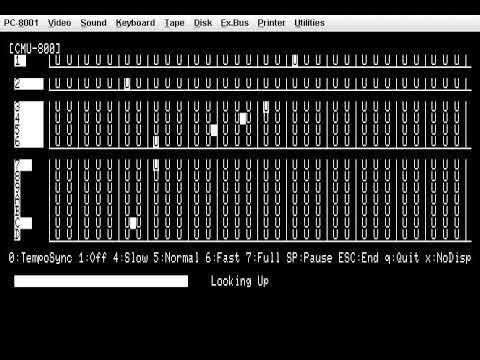Click the highlighted note in channel 2 row
Image resolution: width=480 pixels, height=360 pixels.
pyautogui.click(x=127, y=83)
